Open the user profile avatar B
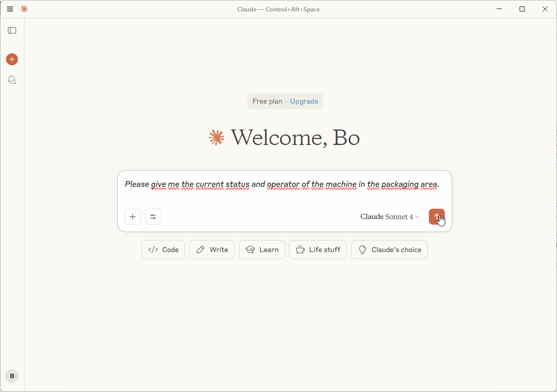 (x=12, y=376)
